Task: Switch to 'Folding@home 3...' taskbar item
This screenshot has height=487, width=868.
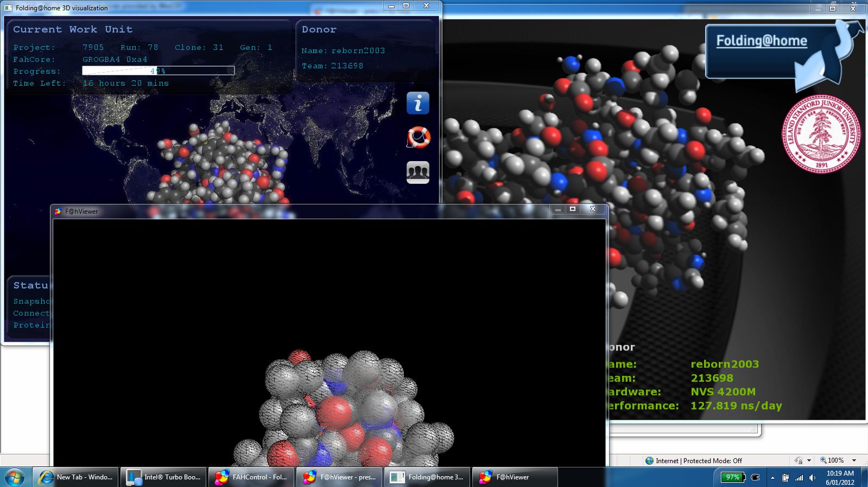Action: point(427,477)
